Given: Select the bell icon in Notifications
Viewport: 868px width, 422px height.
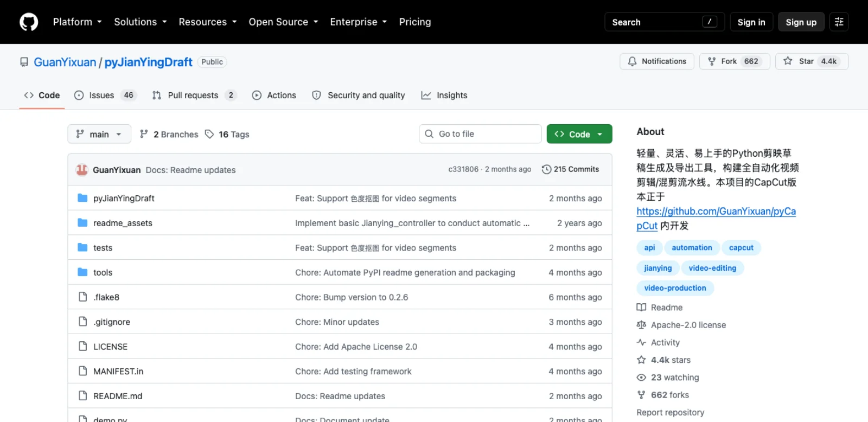Looking at the screenshot, I should click(632, 62).
